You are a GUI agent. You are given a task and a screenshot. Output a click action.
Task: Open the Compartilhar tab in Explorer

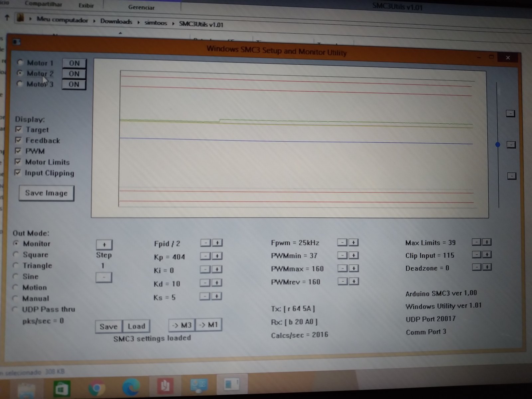(44, 4)
